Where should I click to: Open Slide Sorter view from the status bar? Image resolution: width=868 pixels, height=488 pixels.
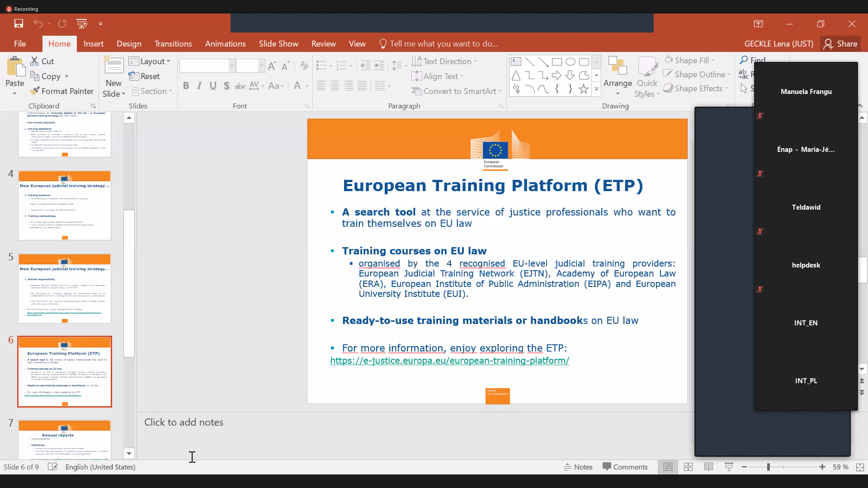point(688,467)
